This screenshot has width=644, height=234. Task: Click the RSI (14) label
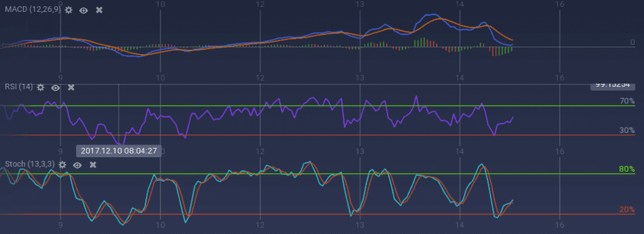18,87
